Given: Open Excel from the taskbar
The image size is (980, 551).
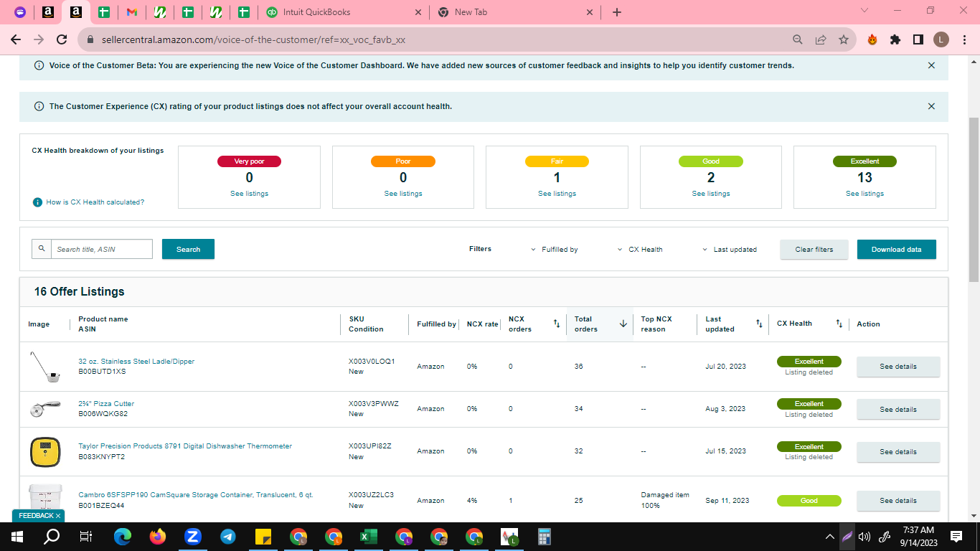Looking at the screenshot, I should (368, 537).
